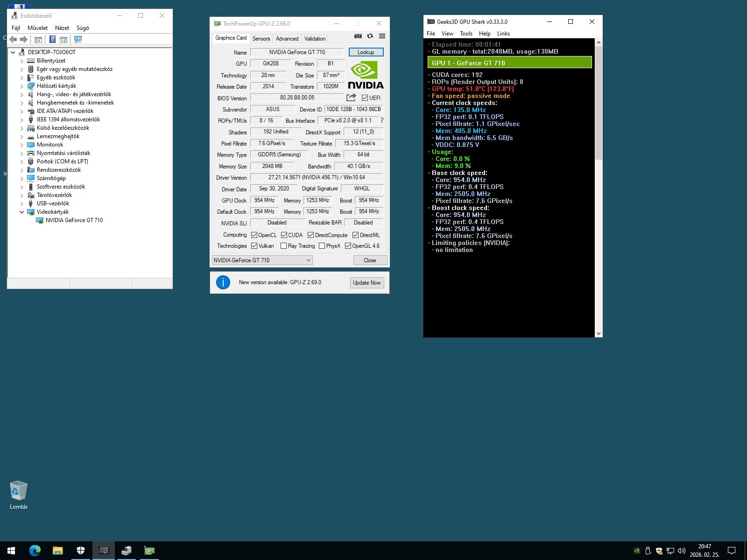The width and height of the screenshot is (747, 560).
Task: Open the Művelet menu in Eszközkezelő
Action: 37,28
